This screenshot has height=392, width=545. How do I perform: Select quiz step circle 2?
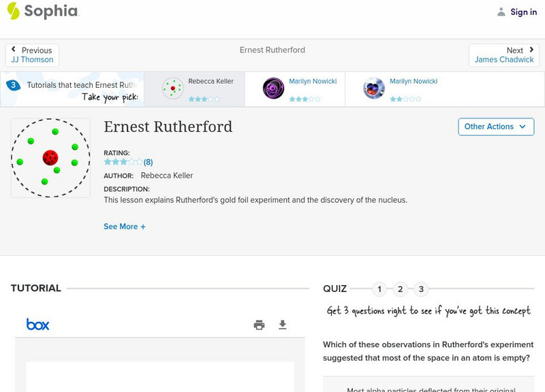(401, 289)
